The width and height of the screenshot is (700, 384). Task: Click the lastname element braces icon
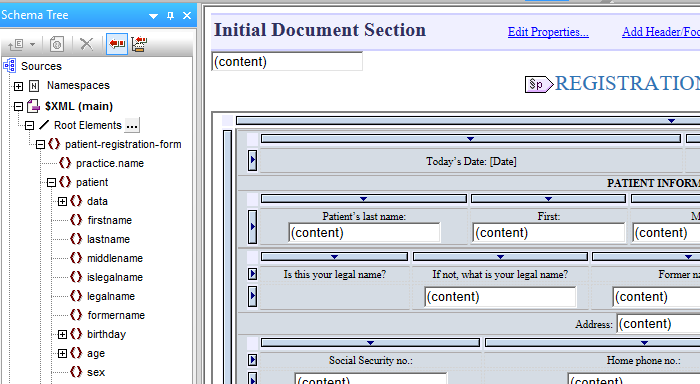point(76,239)
